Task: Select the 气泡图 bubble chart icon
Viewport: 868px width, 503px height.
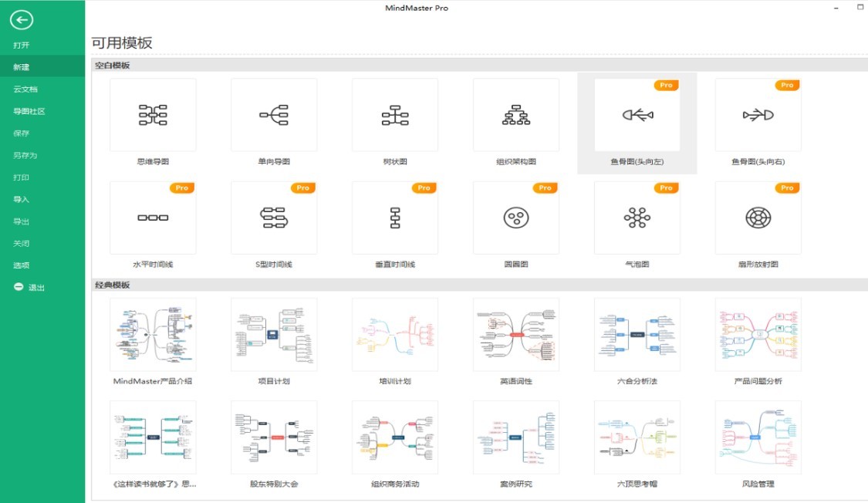Action: coord(637,218)
